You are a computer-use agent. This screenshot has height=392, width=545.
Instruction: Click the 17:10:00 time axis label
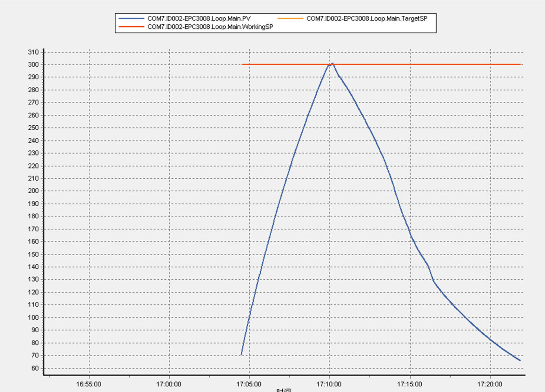point(329,384)
